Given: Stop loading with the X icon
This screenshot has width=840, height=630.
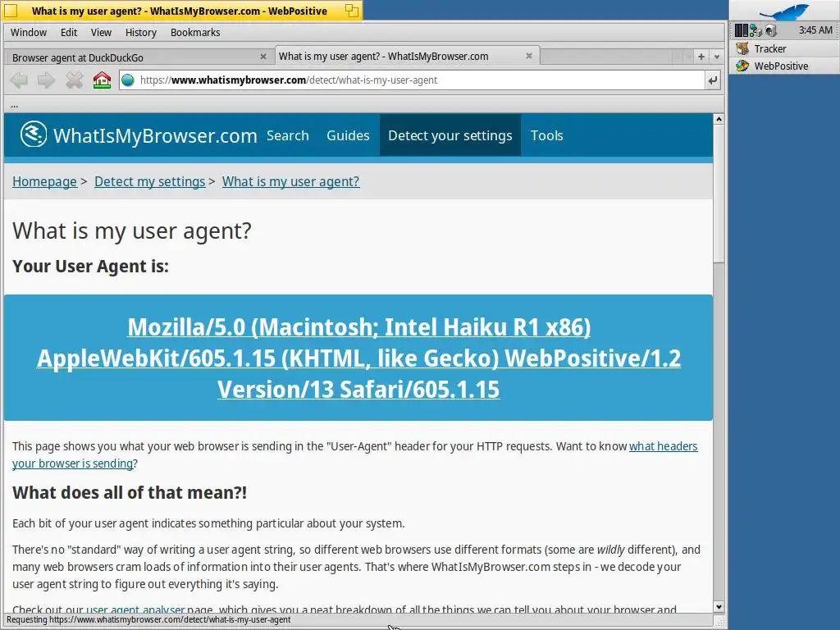Looking at the screenshot, I should point(75,80).
